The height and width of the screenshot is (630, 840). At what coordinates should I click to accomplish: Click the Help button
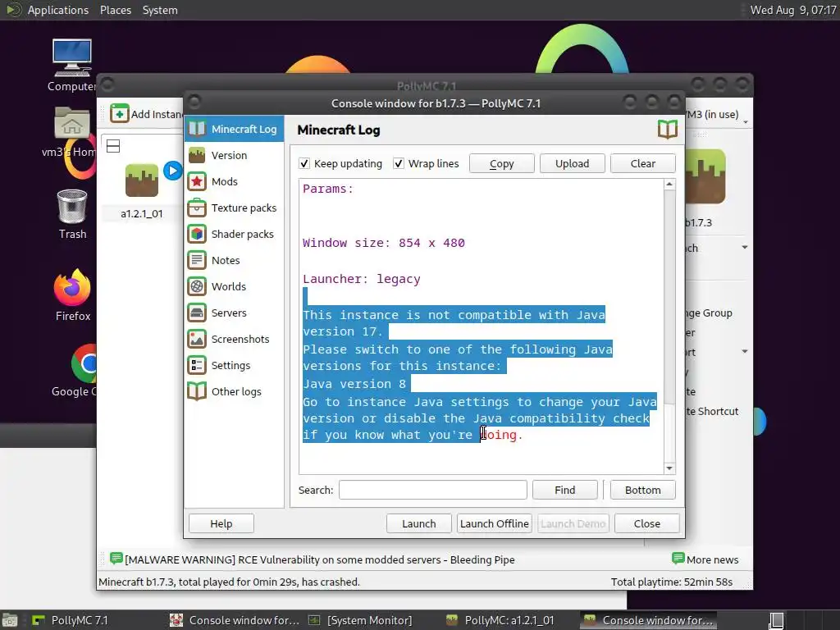point(221,523)
